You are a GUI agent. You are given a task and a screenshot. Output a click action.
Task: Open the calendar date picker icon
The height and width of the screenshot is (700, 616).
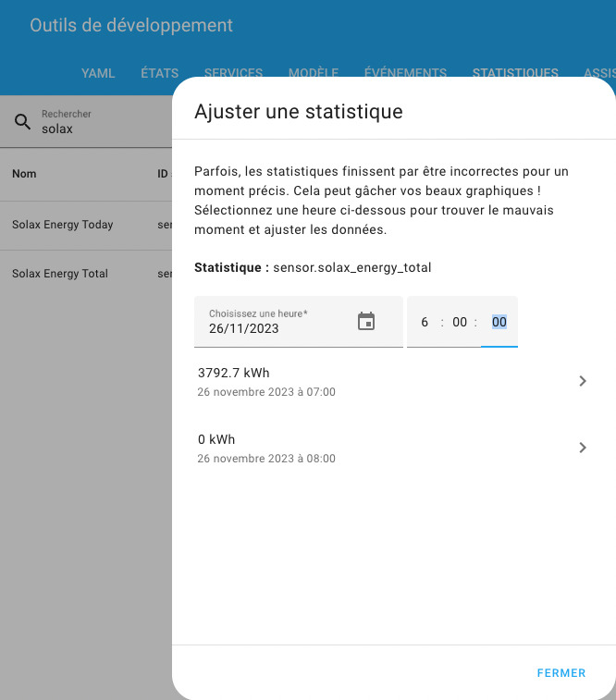[x=366, y=322]
